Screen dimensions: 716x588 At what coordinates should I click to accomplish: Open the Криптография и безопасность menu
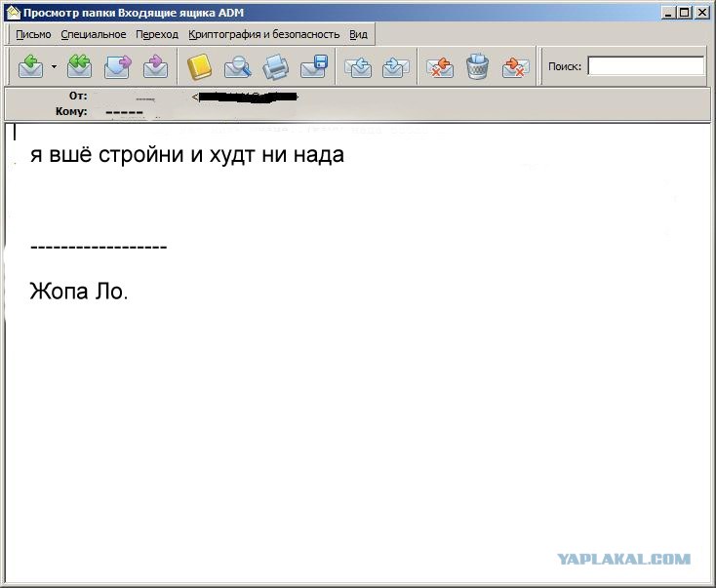coord(264,35)
